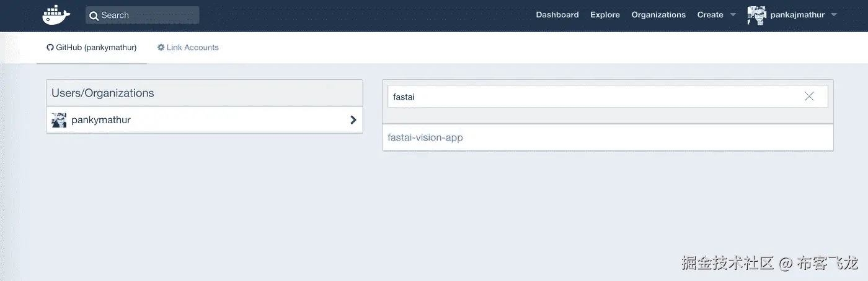Expand the dropdown arrow beside Create
The width and height of the screenshot is (868, 281).
point(733,15)
